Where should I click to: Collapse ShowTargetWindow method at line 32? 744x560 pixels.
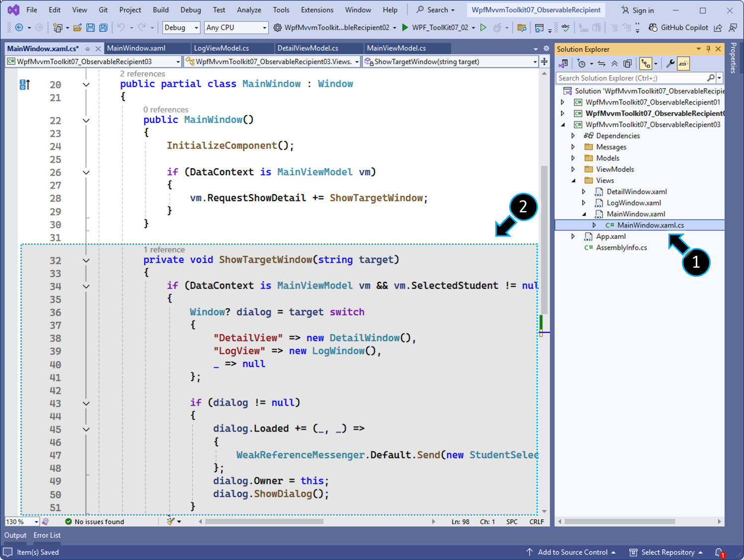86,260
